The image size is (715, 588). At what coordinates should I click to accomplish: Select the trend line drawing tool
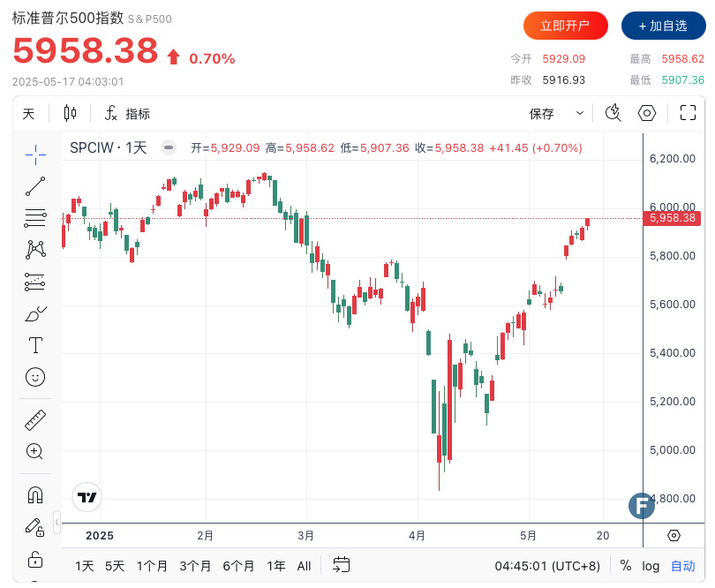(35, 186)
